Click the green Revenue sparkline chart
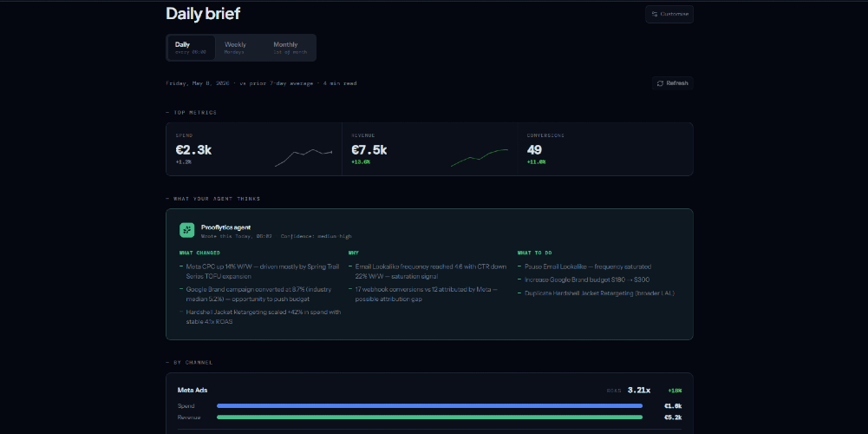Screen dimensions: 868x434 tap(480, 158)
